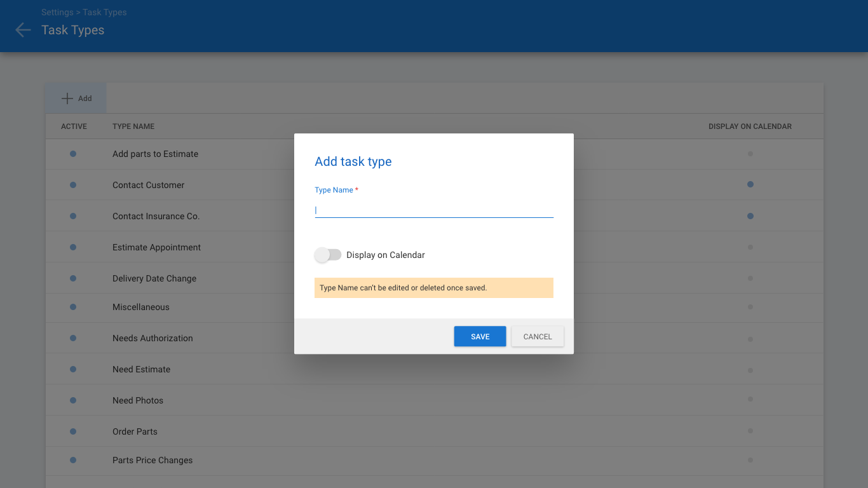868x488 pixels.
Task: Click the plus Add icon
Action: pyautogui.click(x=67, y=98)
